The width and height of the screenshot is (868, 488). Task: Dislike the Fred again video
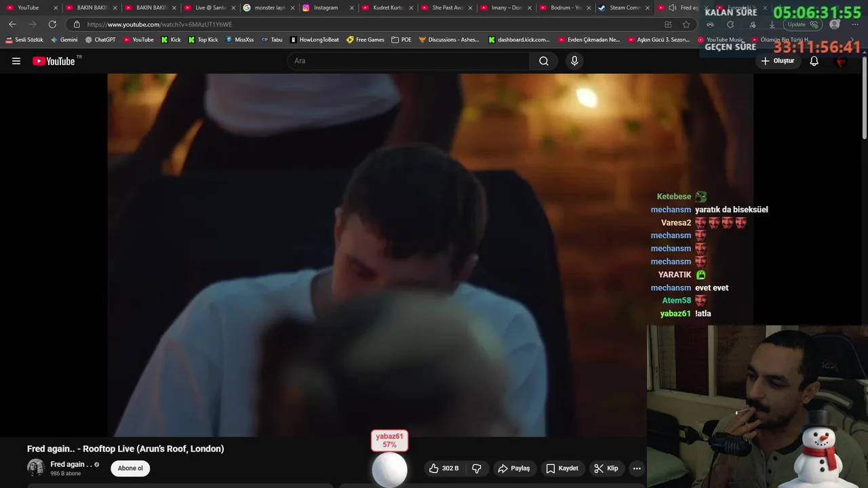click(477, 468)
